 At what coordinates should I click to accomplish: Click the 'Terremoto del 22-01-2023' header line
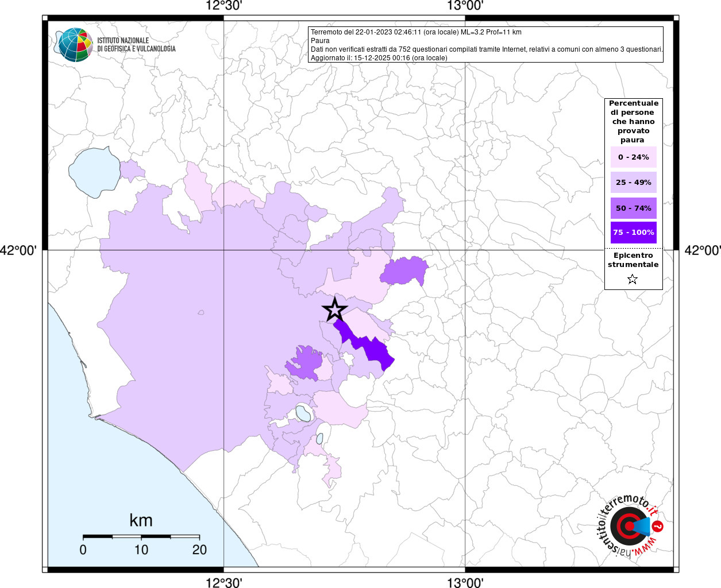(416, 32)
